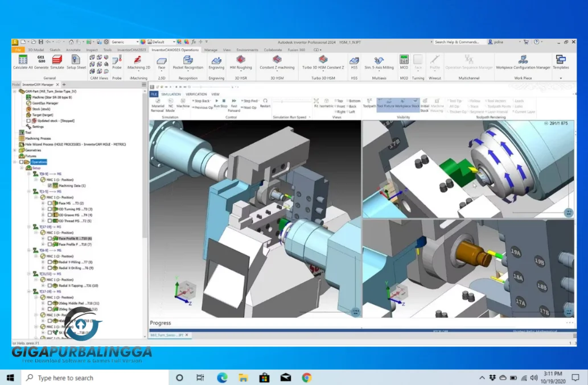Open iMachining 2D operation

click(x=138, y=62)
